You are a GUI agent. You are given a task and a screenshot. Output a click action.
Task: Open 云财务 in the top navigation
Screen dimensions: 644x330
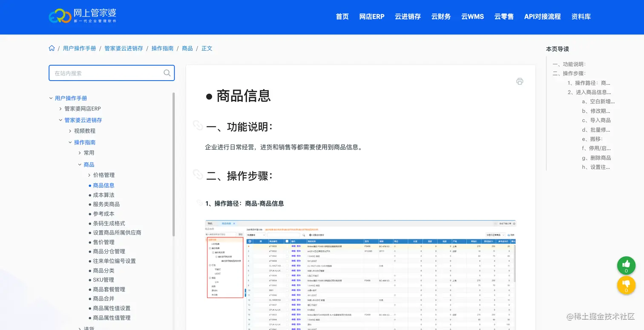tap(441, 17)
